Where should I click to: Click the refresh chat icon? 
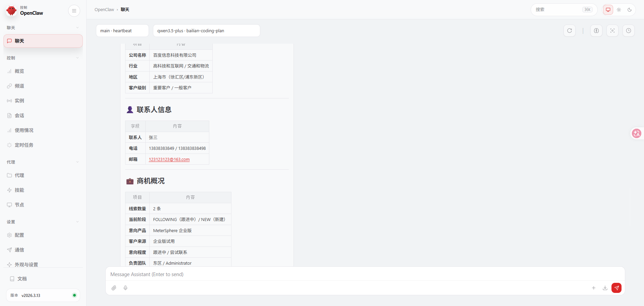click(x=570, y=31)
